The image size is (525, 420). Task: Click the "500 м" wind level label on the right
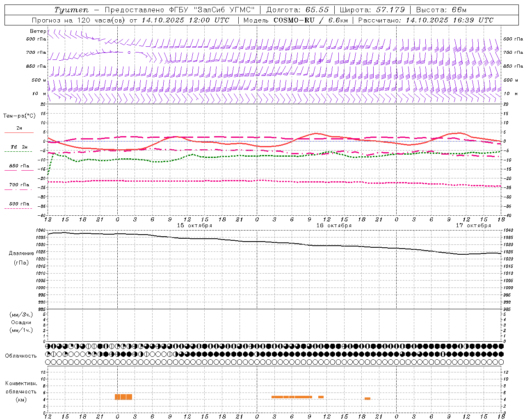[x=510, y=80]
